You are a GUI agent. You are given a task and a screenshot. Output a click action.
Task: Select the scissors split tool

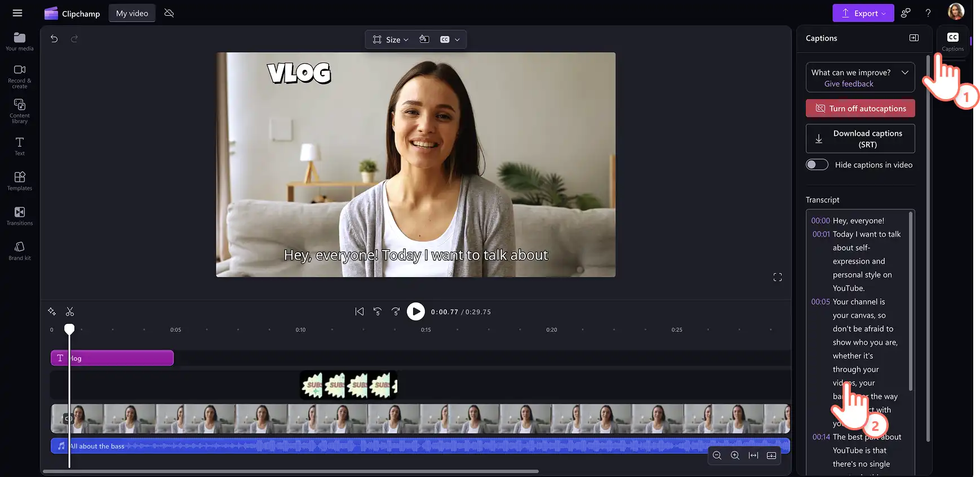pos(70,311)
